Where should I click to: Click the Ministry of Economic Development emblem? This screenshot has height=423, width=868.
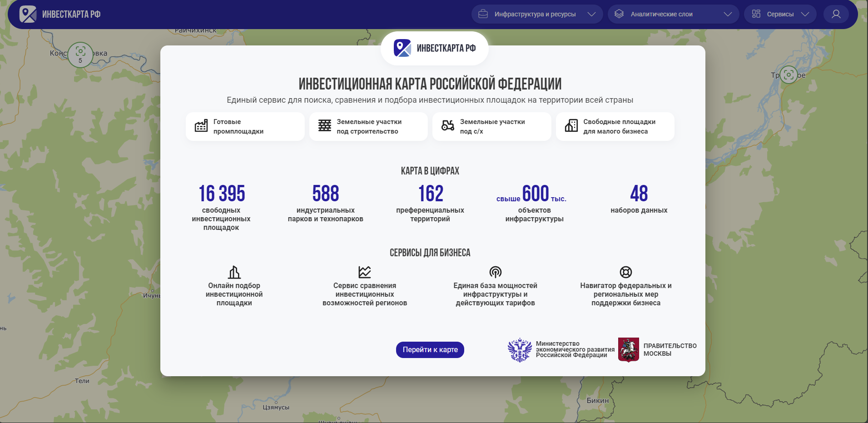point(520,350)
